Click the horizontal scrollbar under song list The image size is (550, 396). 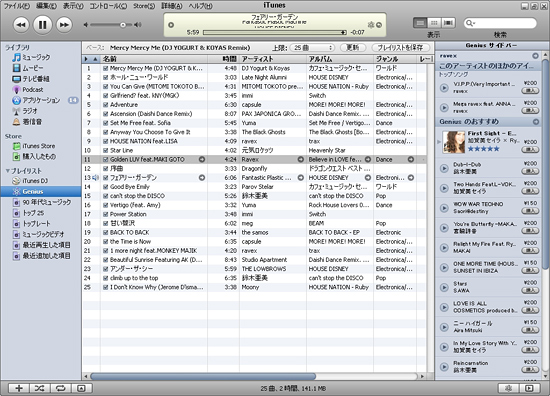203,376
